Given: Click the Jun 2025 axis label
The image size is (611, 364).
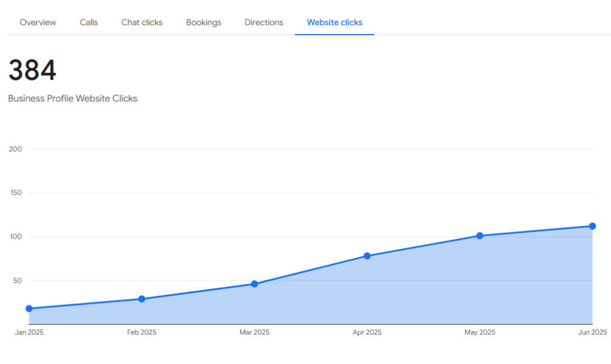Looking at the screenshot, I should click(592, 332).
